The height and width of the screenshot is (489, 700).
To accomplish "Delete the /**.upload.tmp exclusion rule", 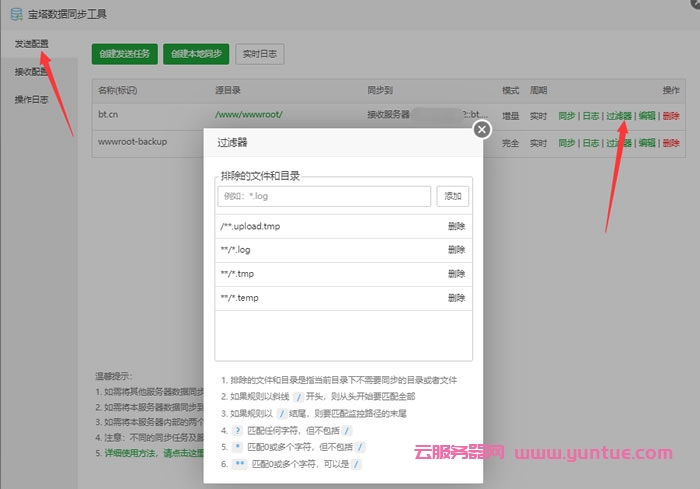I will (x=456, y=226).
